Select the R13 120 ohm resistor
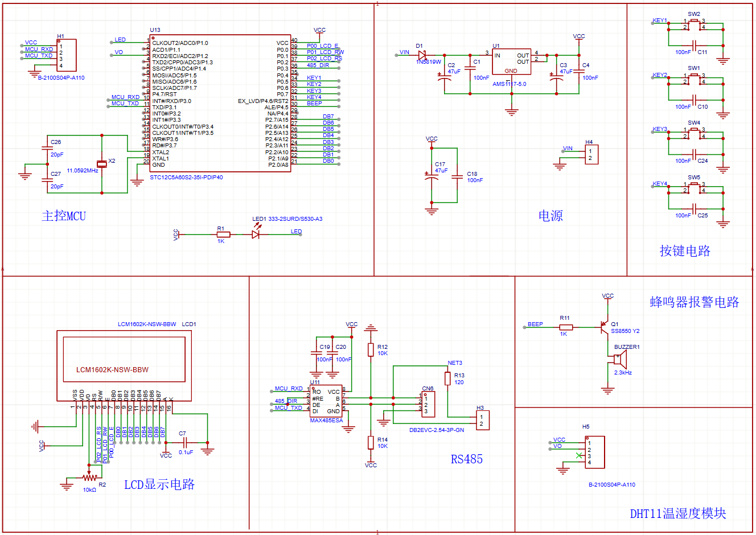756x535 pixels. point(447,379)
